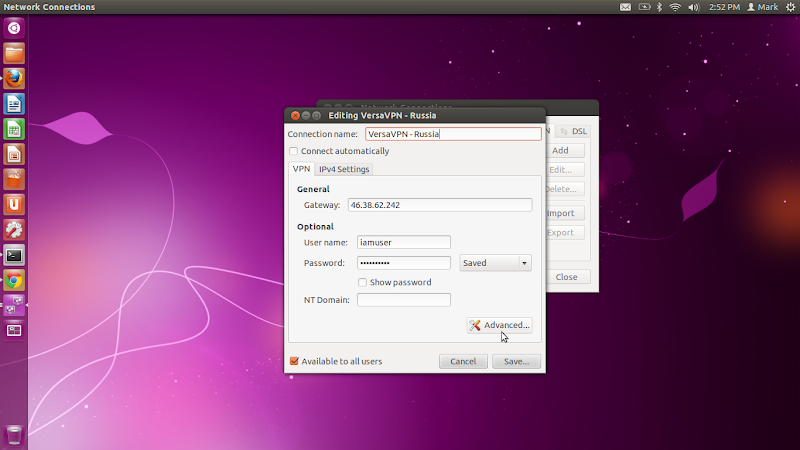Enable Connect automatically checkbox
This screenshot has height=450, width=800.
coord(293,151)
